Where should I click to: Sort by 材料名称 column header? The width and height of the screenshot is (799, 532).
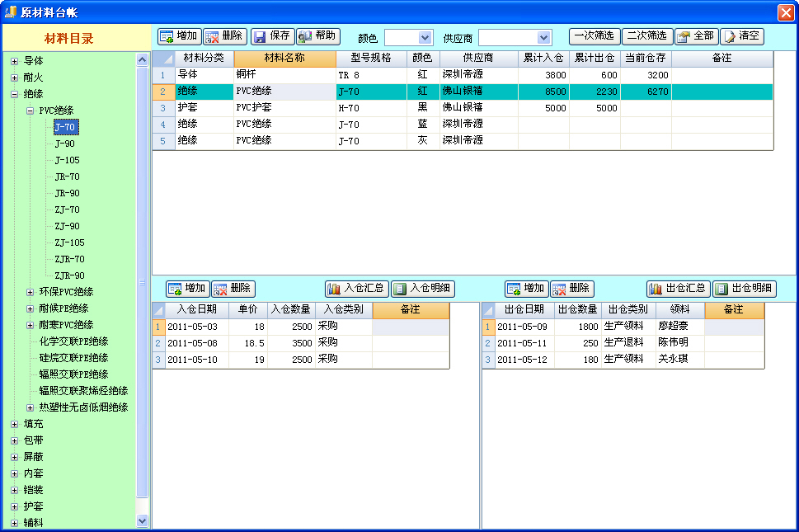coord(284,59)
